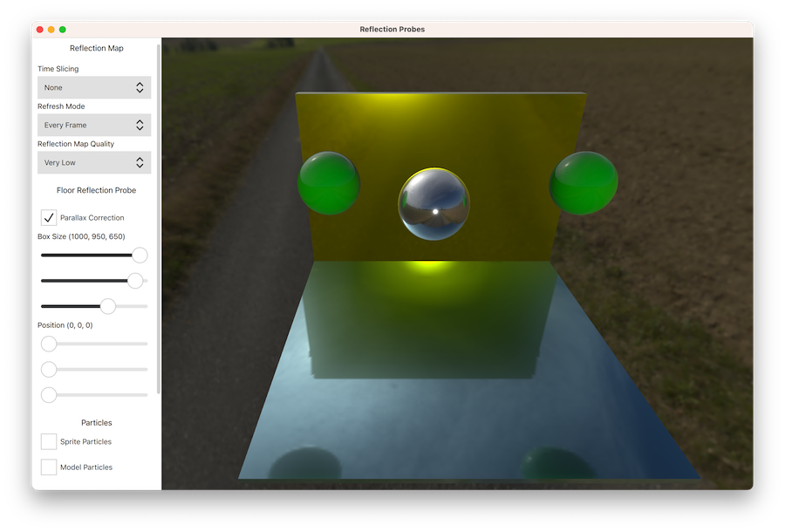Click the first Position slider handle

point(49,344)
